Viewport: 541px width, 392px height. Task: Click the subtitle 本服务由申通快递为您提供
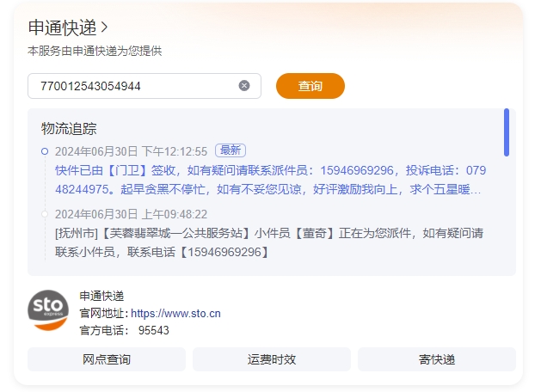click(x=95, y=51)
